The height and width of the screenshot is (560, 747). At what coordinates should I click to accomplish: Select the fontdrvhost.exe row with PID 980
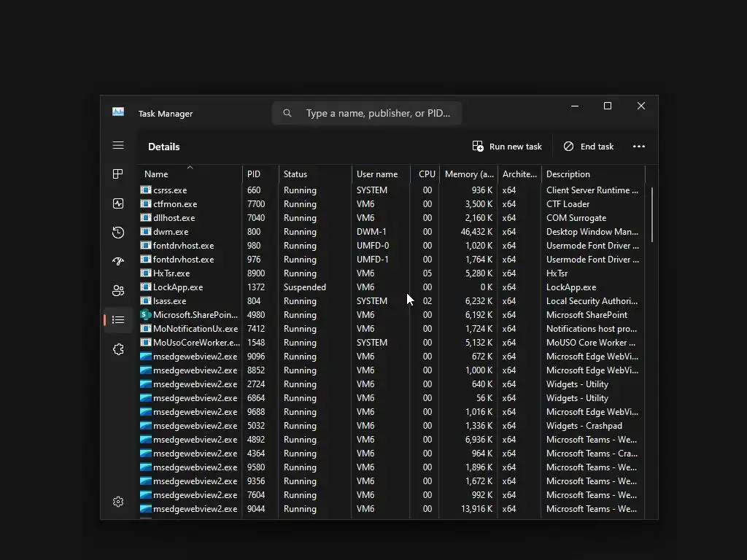[x=392, y=245]
